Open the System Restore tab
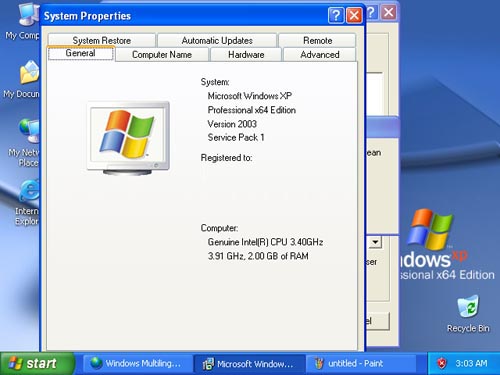 coord(102,40)
